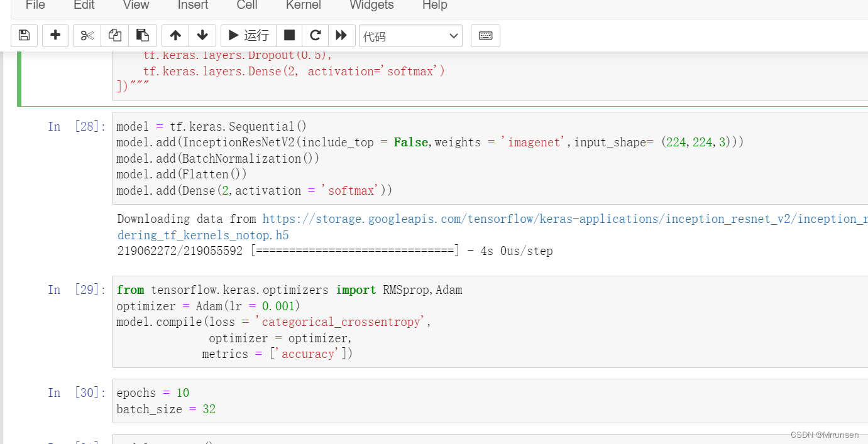
Task: Click the line epochs = 10
Action: (x=153, y=393)
